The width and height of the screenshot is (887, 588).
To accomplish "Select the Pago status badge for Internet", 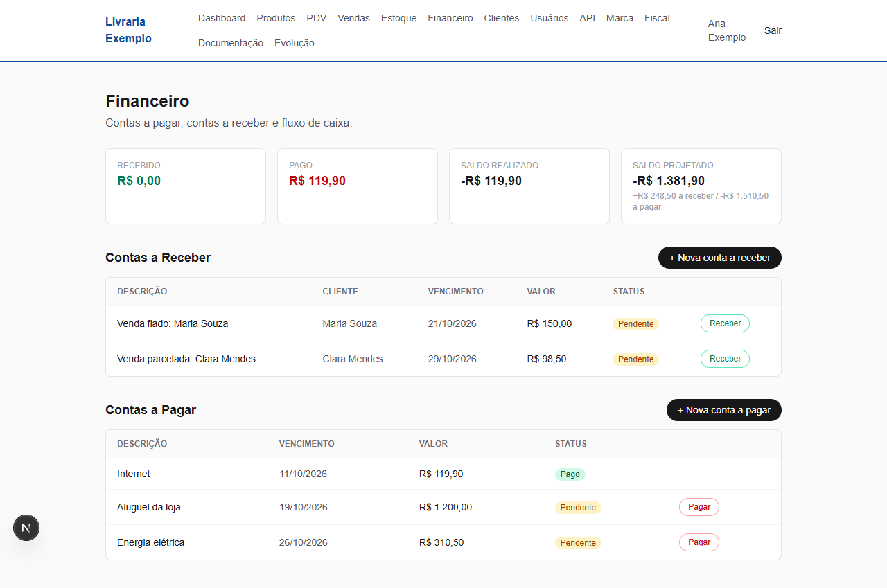I will [570, 474].
